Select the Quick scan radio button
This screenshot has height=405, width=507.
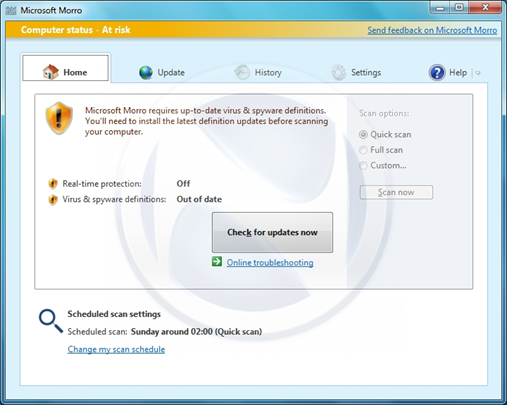pyautogui.click(x=363, y=135)
